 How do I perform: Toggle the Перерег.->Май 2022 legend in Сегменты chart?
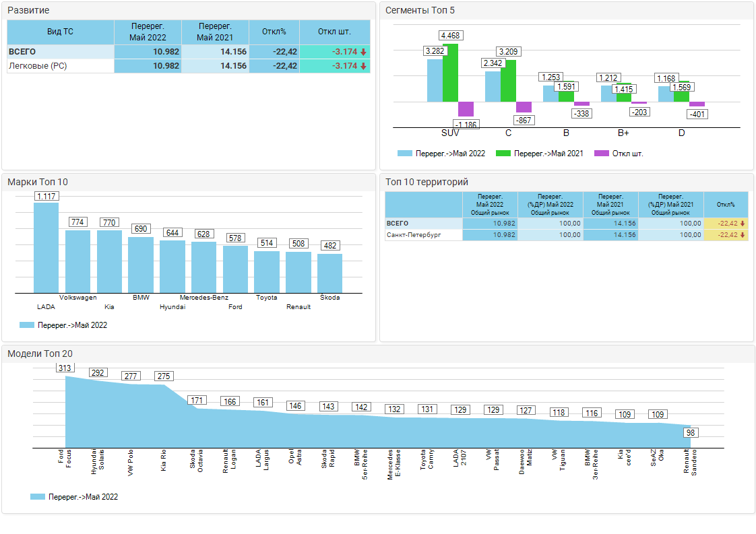(x=442, y=154)
